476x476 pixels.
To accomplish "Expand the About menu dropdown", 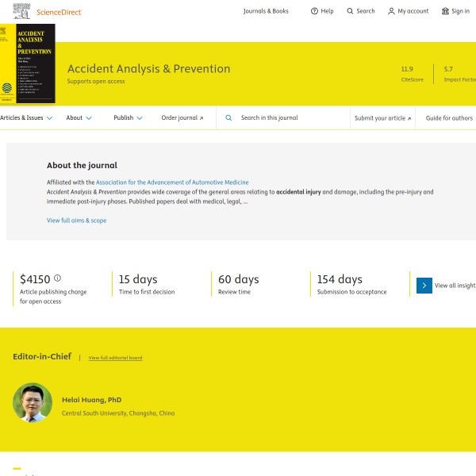I will point(79,118).
